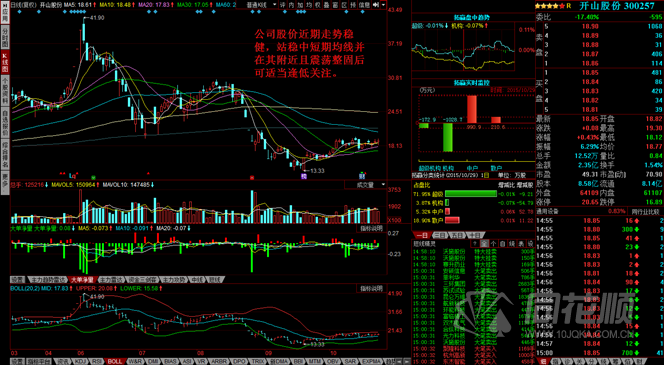Screen dimensions: 664x366
Task: Click the green 超级 percentage bar
Action: click(x=471, y=194)
